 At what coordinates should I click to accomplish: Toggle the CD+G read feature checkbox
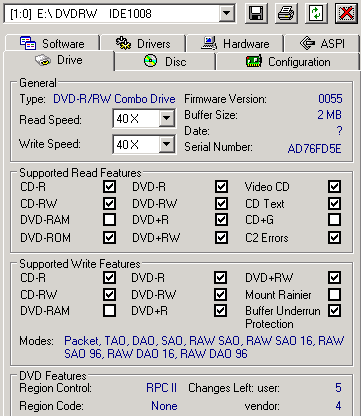[x=334, y=220]
